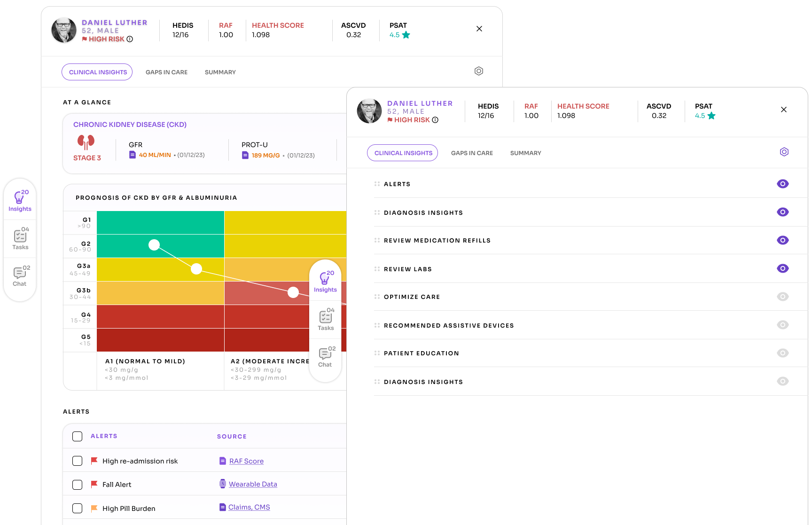The width and height of the screenshot is (812, 525).
Task: Select all alerts using the header checkbox
Action: (x=78, y=436)
